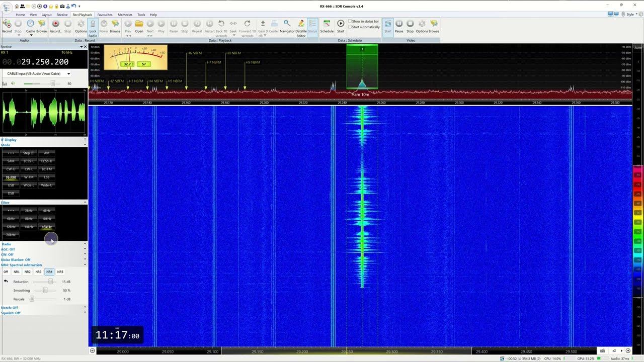Open the Receive panel dropdown arrow
The image size is (644, 362).
[x=82, y=47]
